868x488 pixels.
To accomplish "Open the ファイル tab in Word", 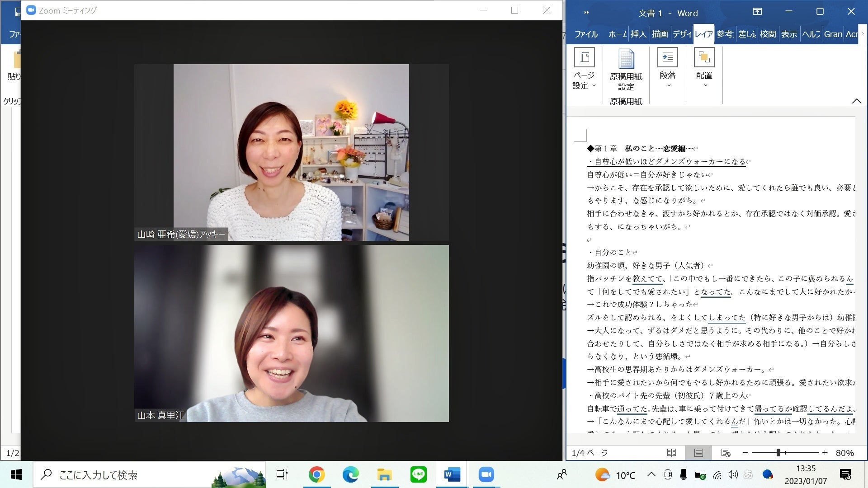I will tap(586, 34).
